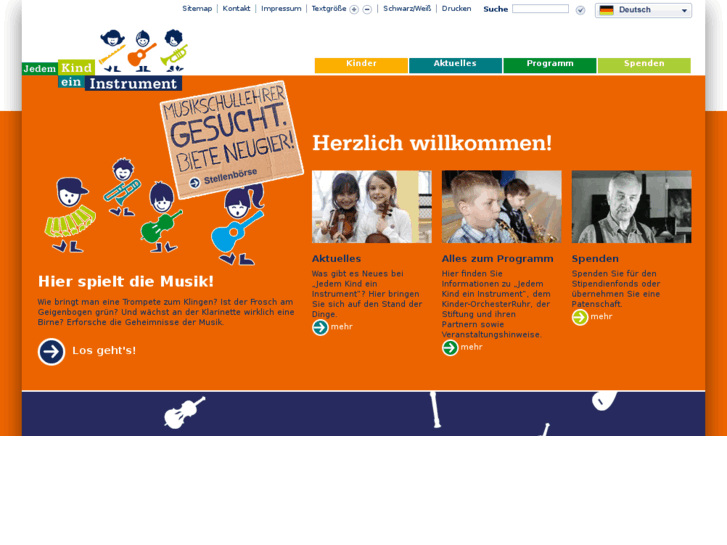Click the Los geht's! link
Image resolution: width=727 pixels, height=545 pixels.
point(104,350)
